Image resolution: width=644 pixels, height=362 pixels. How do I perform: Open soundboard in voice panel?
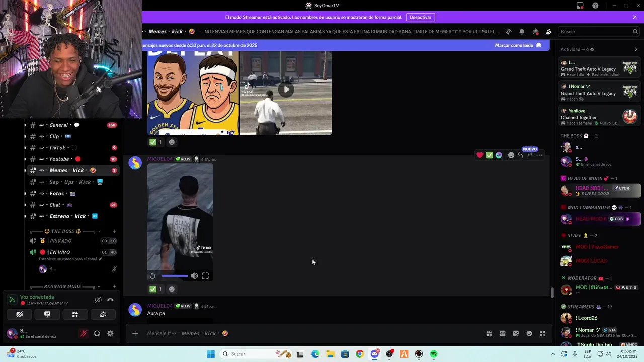pos(103,315)
